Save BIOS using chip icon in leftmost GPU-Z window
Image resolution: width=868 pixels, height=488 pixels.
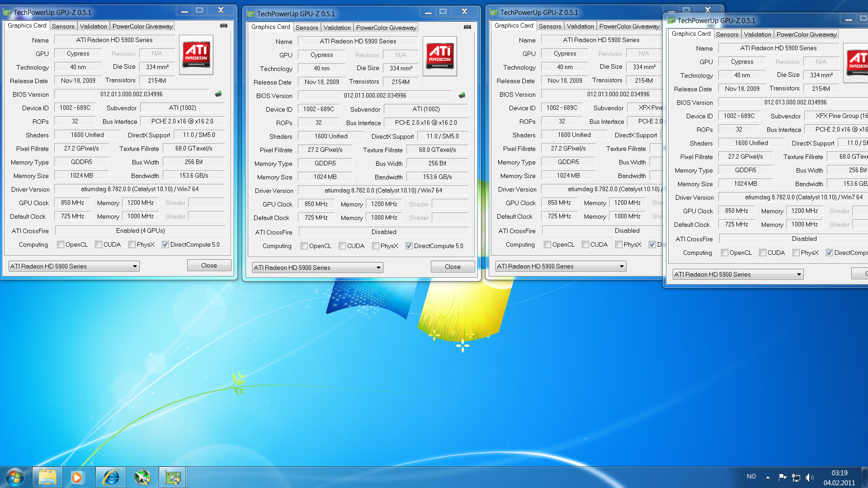(218, 94)
